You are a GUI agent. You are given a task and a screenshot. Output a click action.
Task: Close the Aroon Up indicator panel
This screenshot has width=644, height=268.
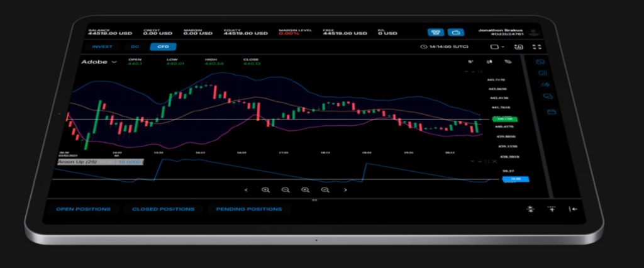[x=494, y=162]
